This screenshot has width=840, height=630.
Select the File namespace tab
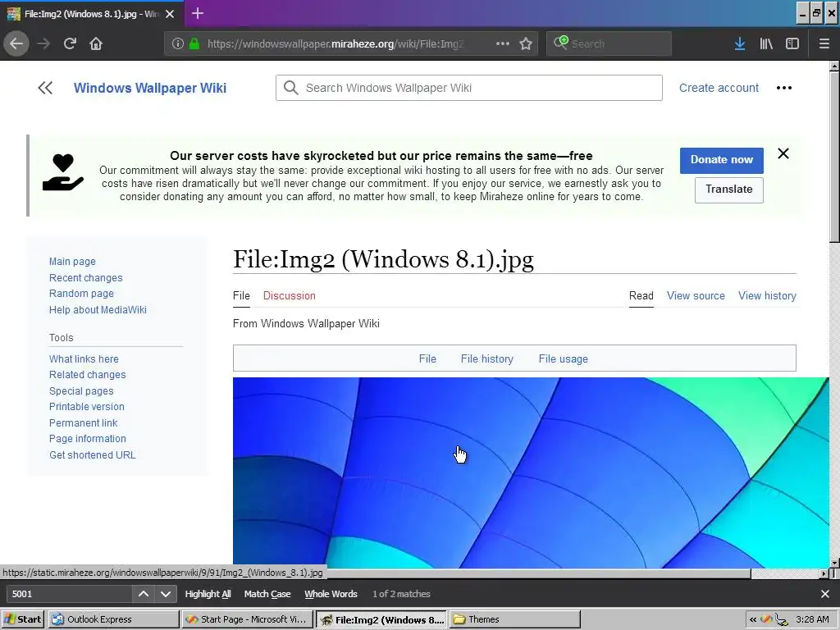click(x=242, y=295)
